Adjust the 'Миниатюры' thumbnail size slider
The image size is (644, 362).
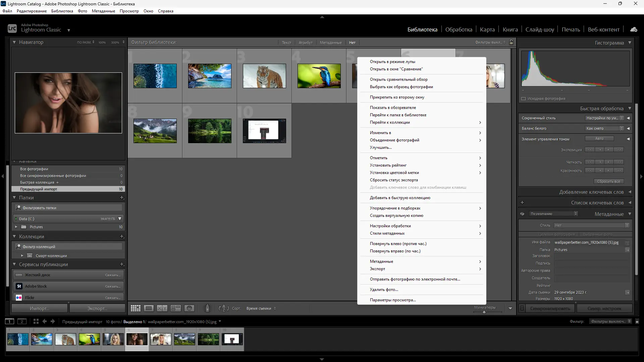[484, 312]
